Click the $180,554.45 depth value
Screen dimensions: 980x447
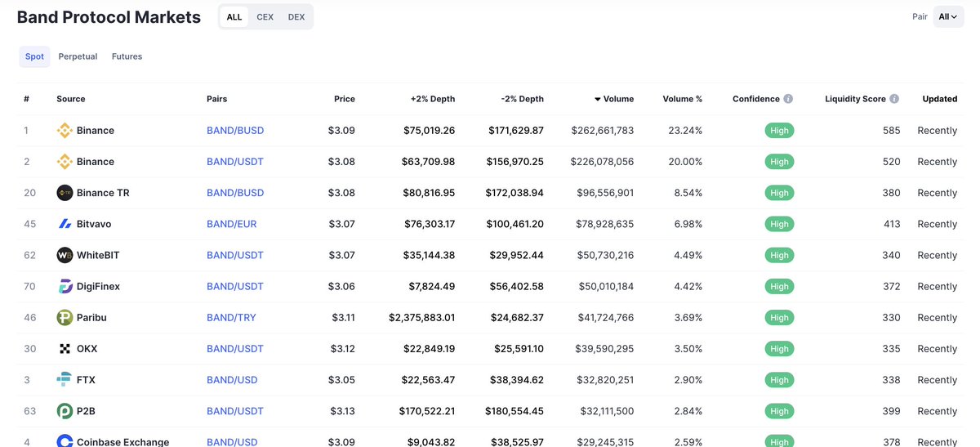[x=516, y=411]
